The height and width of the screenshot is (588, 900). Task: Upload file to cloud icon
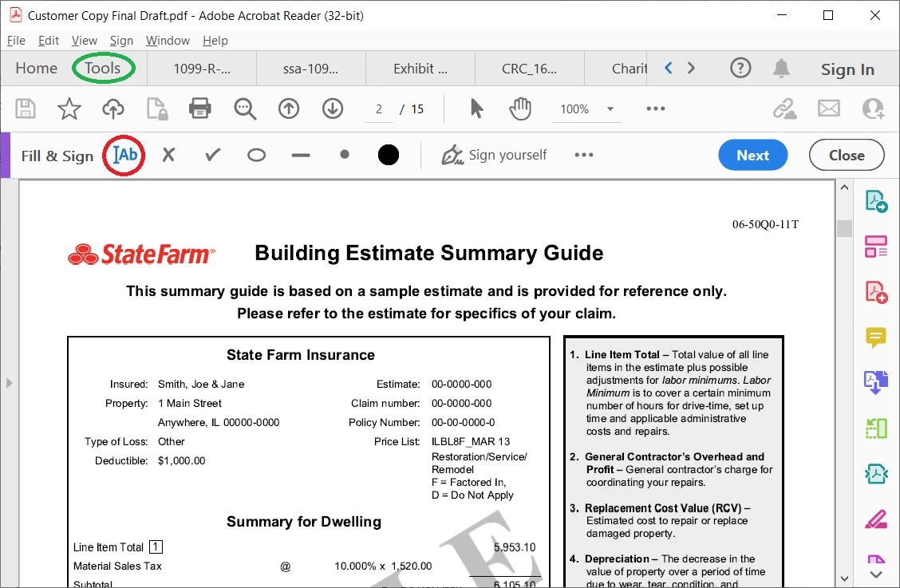(113, 109)
